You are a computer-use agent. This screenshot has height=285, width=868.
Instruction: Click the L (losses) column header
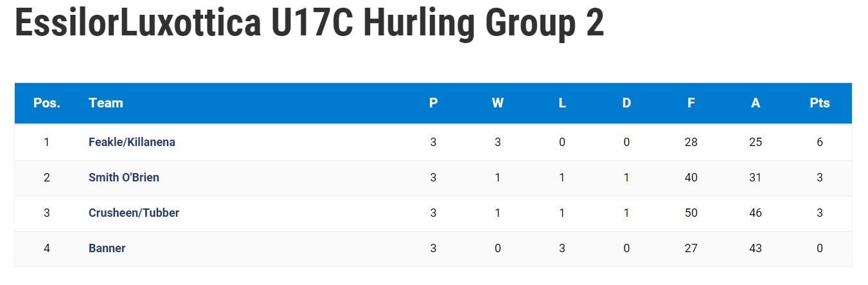(x=562, y=103)
